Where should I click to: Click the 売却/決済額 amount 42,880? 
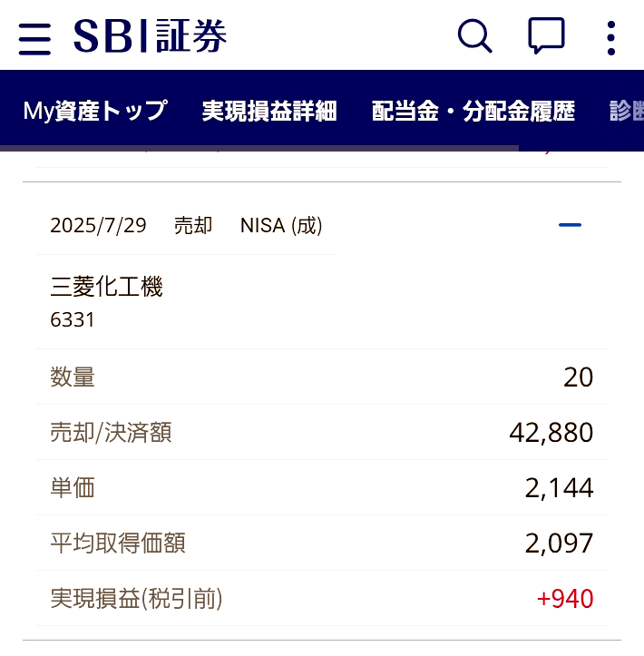pos(551,433)
